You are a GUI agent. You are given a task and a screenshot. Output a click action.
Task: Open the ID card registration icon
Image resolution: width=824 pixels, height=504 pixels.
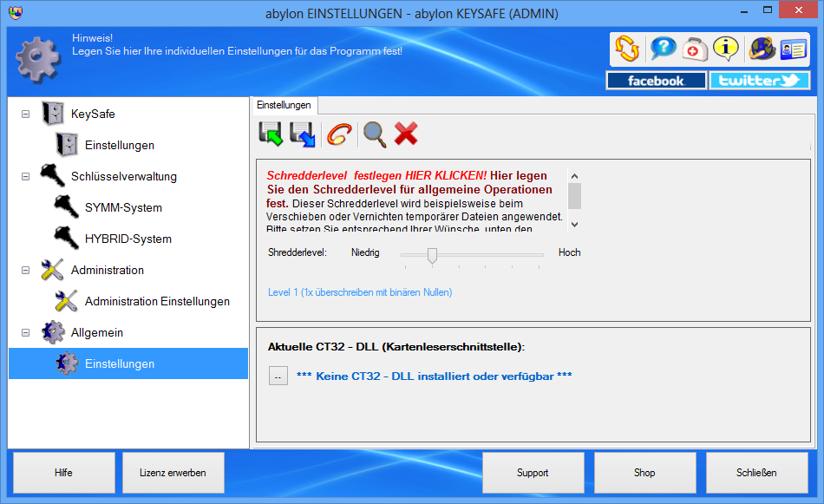pos(793,49)
